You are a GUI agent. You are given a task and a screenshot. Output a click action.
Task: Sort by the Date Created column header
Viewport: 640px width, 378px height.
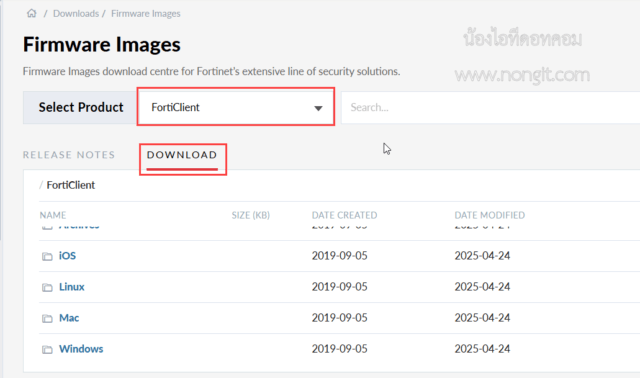(344, 215)
